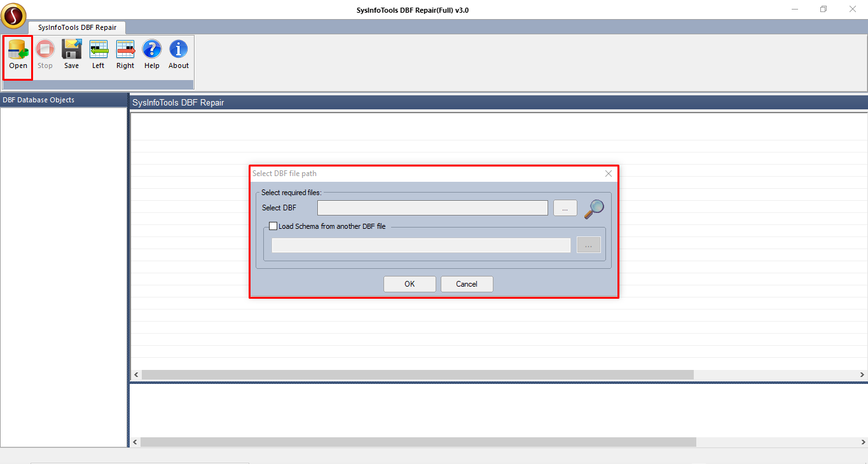
Task: Click OK in Select DBF file path dialog
Action: (x=410, y=284)
